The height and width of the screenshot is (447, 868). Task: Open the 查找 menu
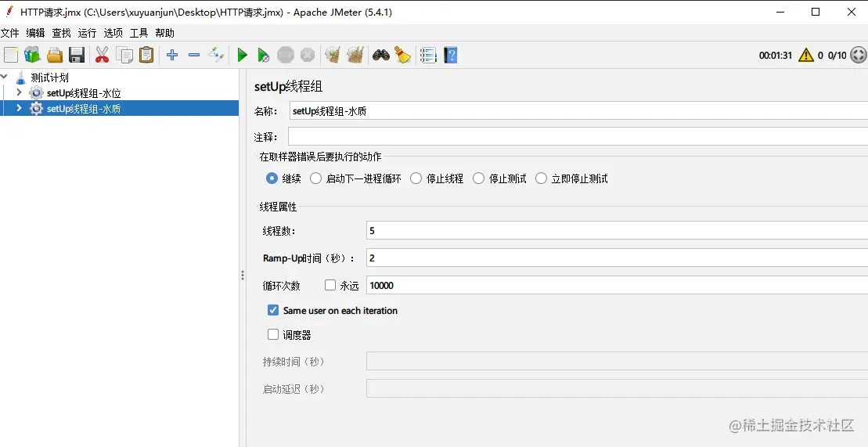pos(62,33)
